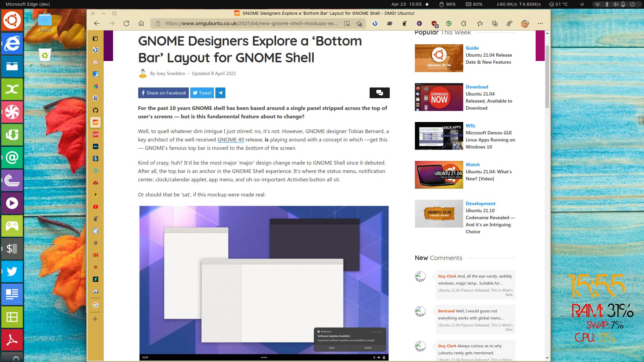644x362 pixels.
Task: Click the address bar URL field
Action: coord(252,23)
